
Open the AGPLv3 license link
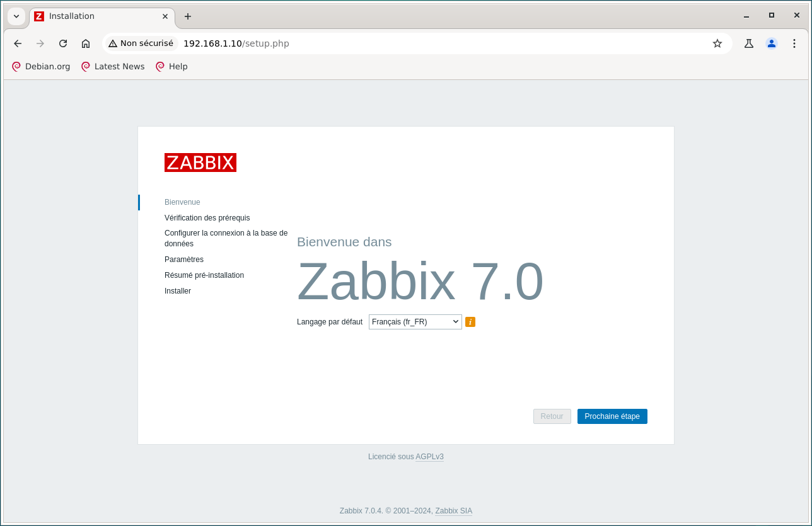coord(429,457)
